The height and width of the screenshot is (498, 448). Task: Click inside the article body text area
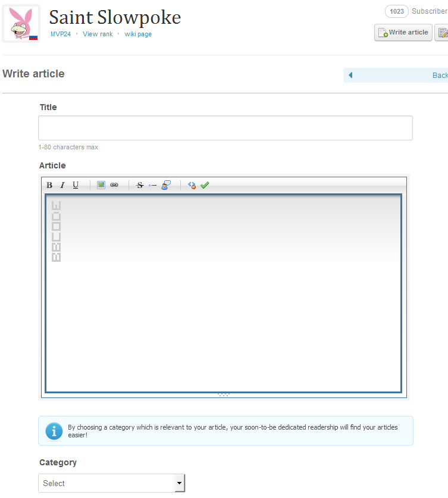(224, 293)
